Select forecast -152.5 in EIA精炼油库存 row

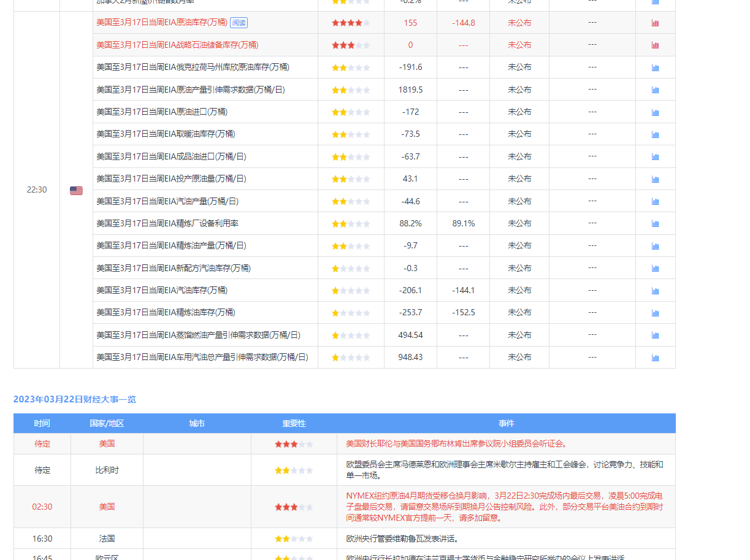point(463,312)
